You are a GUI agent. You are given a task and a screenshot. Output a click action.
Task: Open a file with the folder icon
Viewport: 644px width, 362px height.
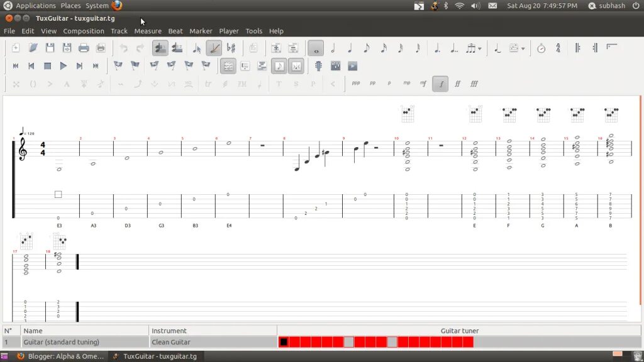point(33,48)
